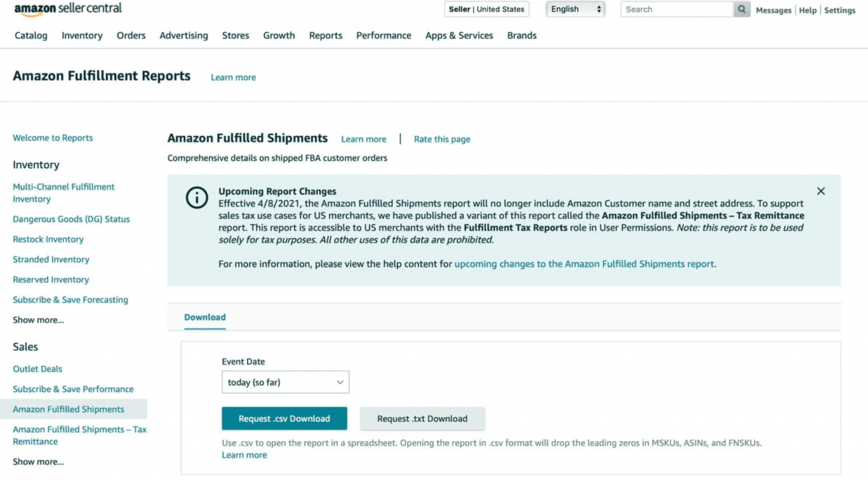
Task: Open the Performance menu
Action: point(384,35)
